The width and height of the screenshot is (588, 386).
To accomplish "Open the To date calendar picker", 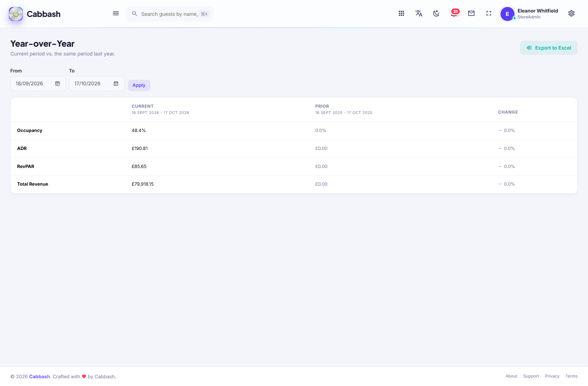I will 116,84.
